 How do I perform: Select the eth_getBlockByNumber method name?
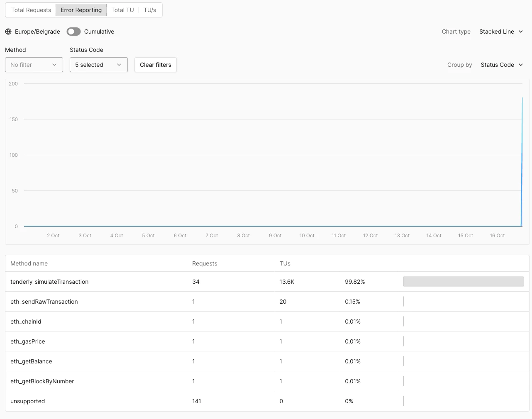point(42,381)
